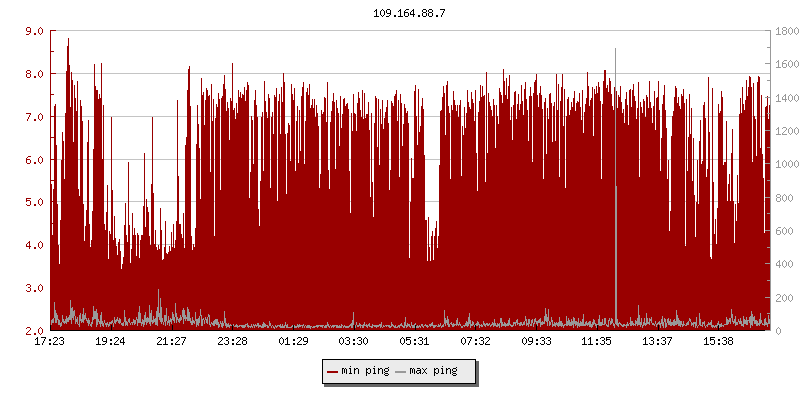Select the "min ping" legend label
Image resolution: width=800 pixels, height=400 pixels.
[364, 371]
